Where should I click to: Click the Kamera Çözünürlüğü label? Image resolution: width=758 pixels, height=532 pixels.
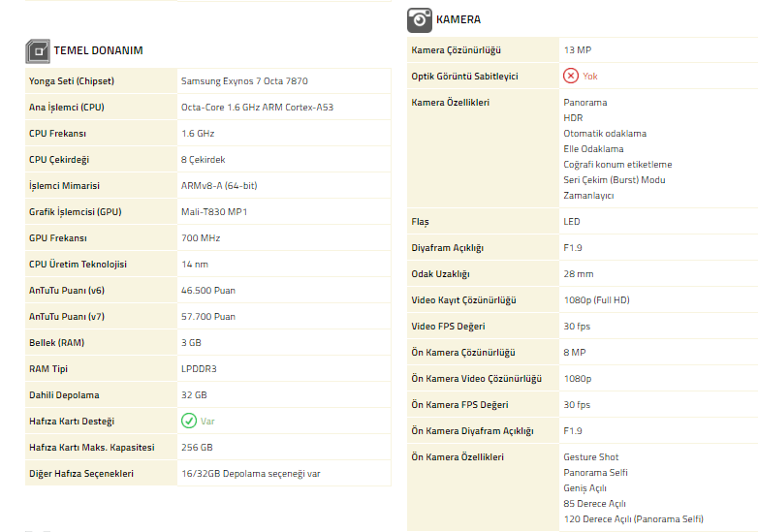pyautogui.click(x=456, y=49)
